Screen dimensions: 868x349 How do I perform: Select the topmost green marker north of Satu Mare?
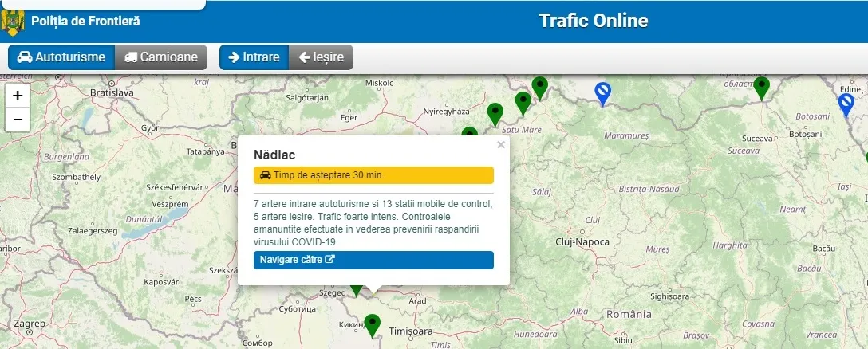pos(540,88)
